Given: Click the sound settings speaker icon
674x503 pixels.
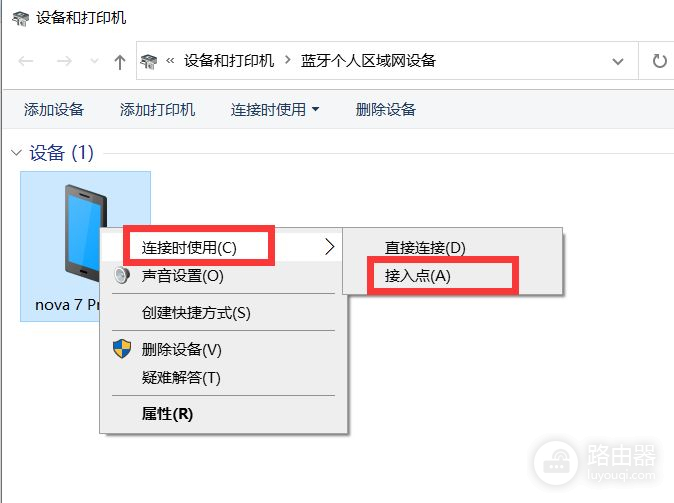Looking at the screenshot, I should point(123,276).
